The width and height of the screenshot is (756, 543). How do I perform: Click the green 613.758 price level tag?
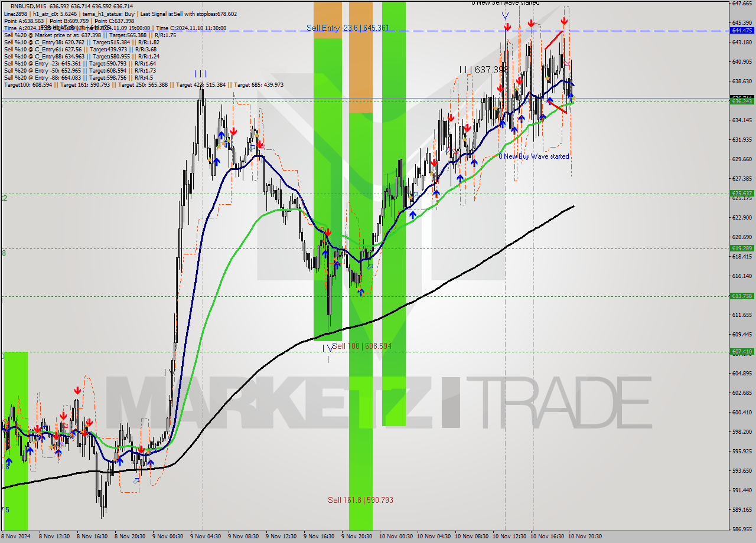coord(742,296)
